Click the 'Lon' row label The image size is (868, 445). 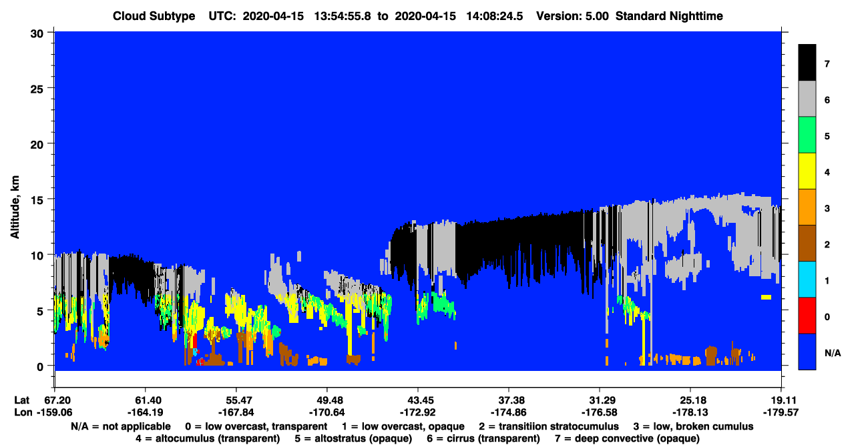click(x=22, y=412)
